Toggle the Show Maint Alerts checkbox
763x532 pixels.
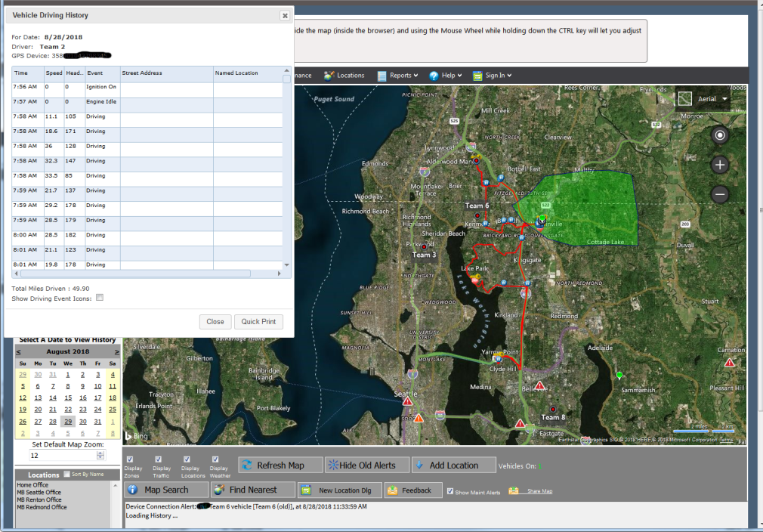450,491
